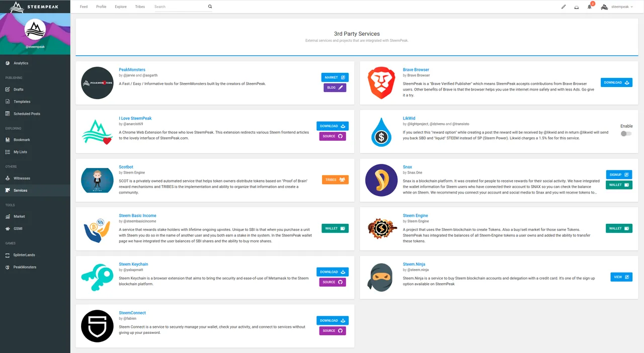The width and height of the screenshot is (644, 353).
Task: Open Bookmark in the sidebar
Action: point(35,140)
